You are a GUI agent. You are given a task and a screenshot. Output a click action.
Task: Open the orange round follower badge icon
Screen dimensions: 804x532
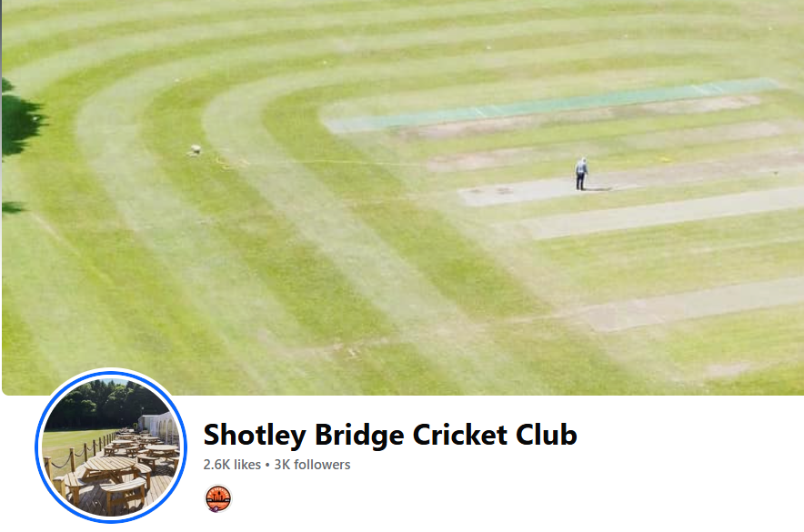[218, 498]
